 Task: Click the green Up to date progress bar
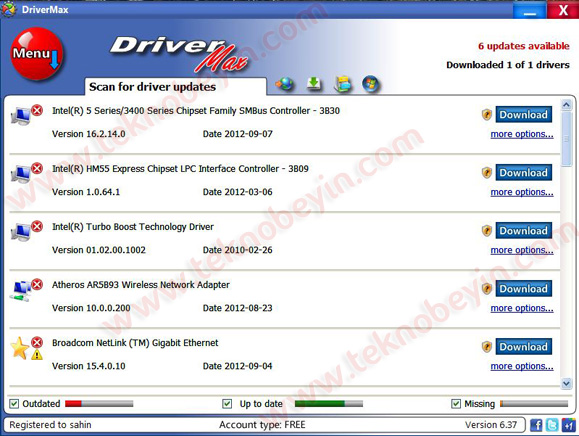[x=329, y=404]
